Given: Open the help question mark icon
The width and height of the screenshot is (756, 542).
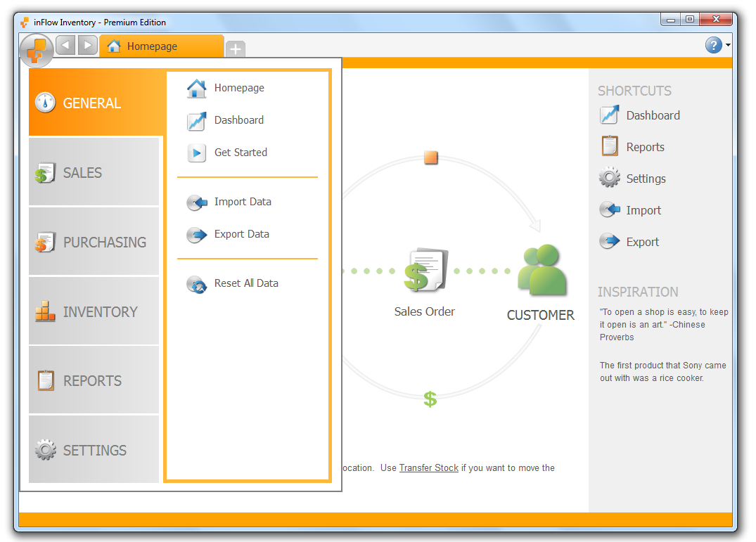Looking at the screenshot, I should coord(713,45).
